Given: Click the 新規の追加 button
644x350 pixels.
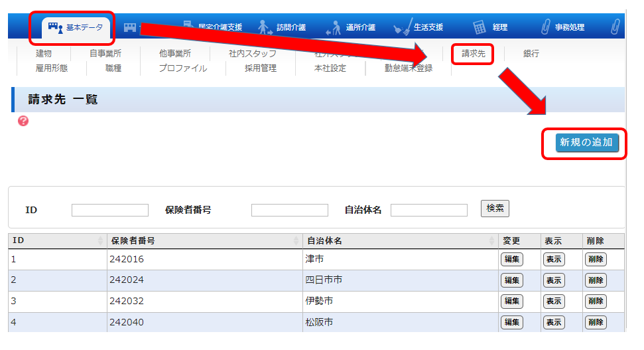Looking at the screenshot, I should (586, 143).
